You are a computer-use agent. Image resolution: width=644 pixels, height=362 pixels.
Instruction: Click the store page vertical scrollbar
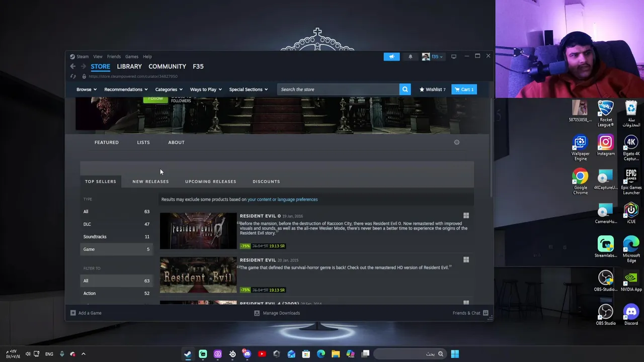click(x=492, y=147)
